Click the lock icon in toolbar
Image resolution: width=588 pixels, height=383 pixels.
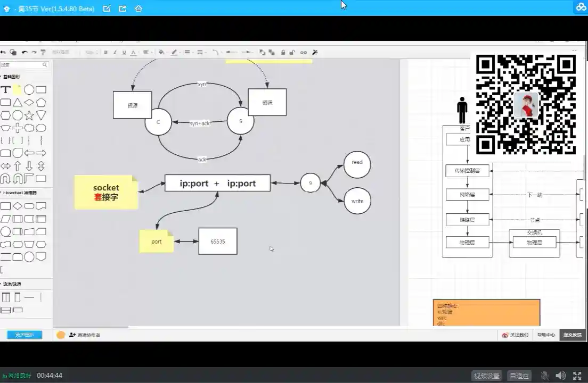point(283,53)
